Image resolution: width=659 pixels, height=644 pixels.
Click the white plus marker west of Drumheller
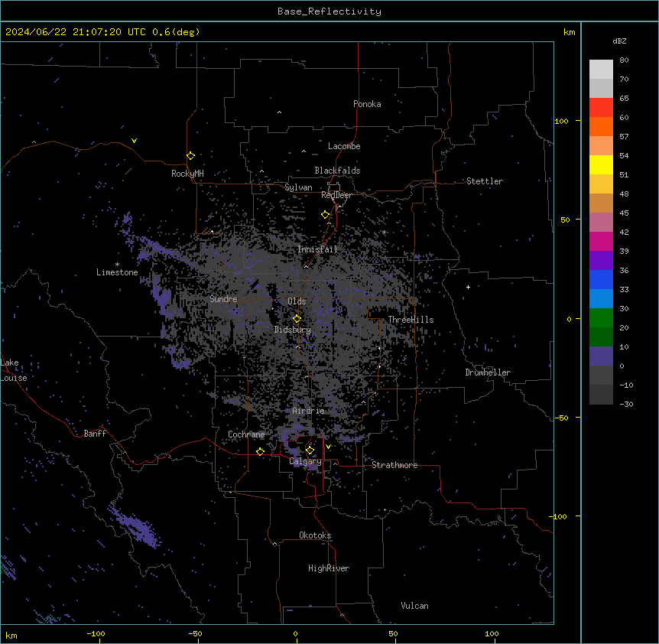click(468, 287)
